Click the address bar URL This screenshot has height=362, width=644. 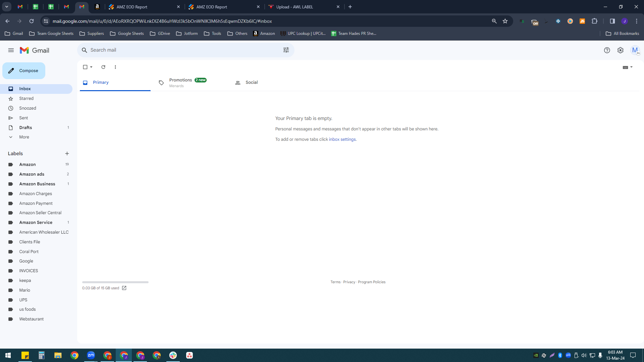162,21
